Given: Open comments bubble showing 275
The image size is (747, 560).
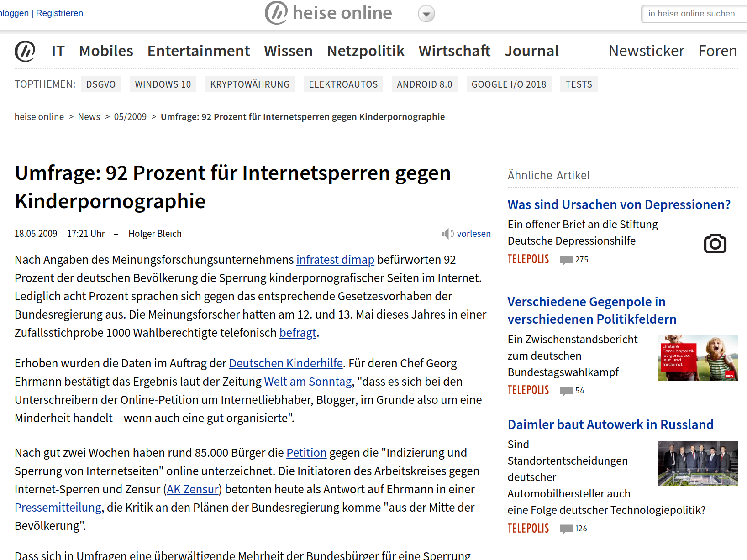Looking at the screenshot, I should click(x=567, y=260).
